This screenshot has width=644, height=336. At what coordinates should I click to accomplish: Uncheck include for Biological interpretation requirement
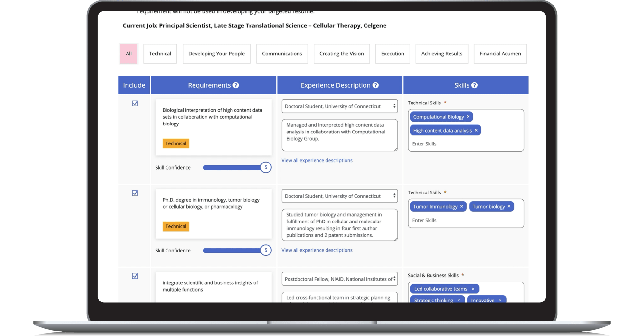(x=135, y=104)
